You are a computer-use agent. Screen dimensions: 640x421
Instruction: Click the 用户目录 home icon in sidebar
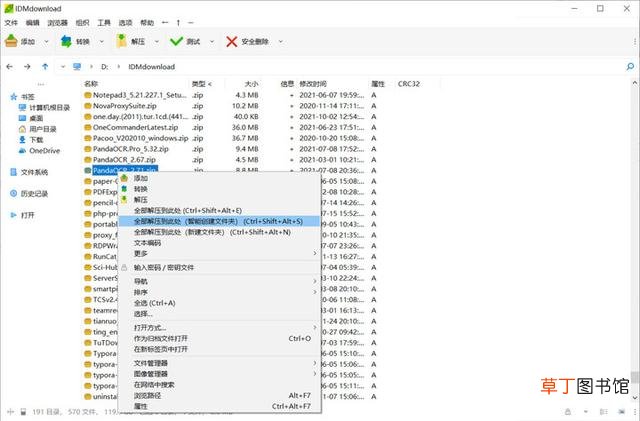(x=22, y=129)
